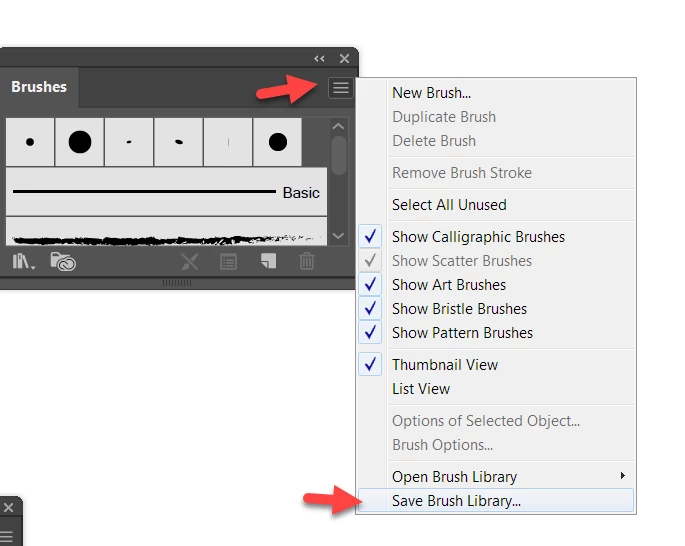Select the Basic brush stroke
Screen dimensions: 685x546
pos(166,191)
